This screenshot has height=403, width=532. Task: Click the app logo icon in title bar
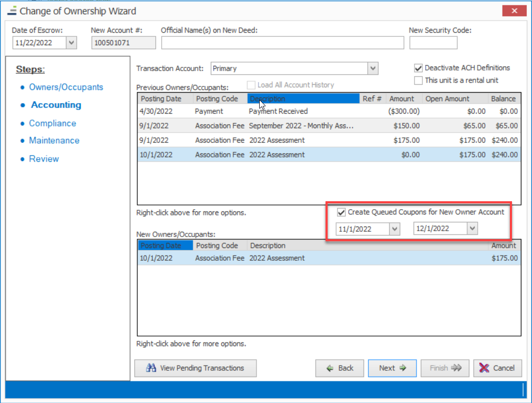(x=12, y=11)
